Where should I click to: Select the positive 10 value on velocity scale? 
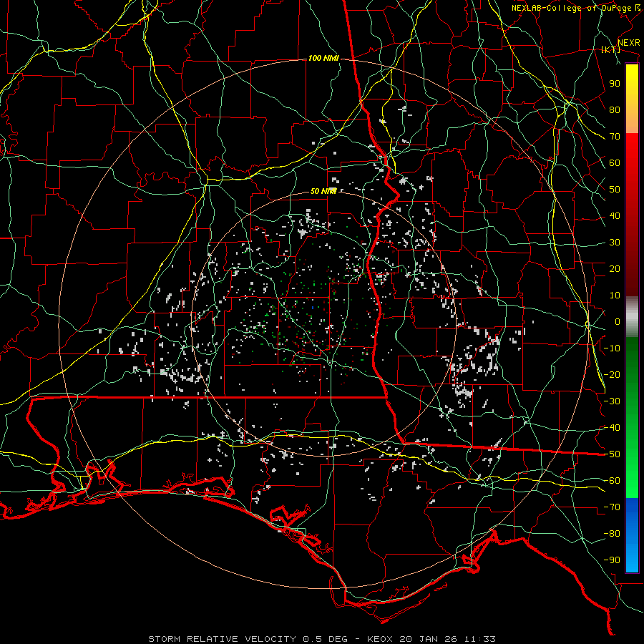tap(615, 296)
